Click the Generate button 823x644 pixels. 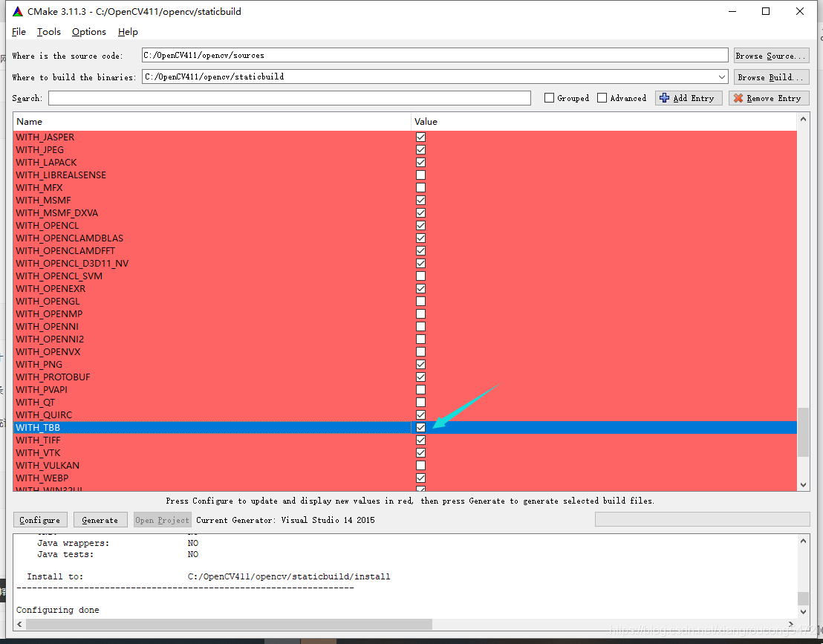click(100, 520)
